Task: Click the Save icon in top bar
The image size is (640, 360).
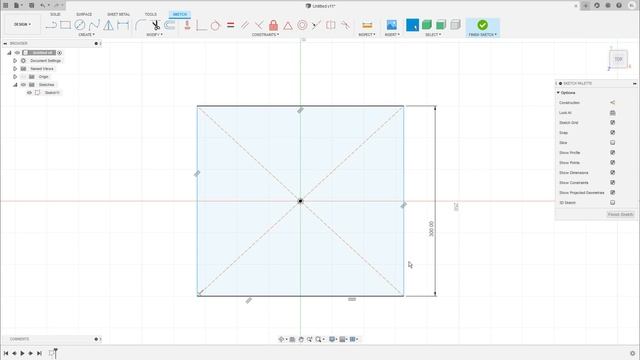Action: [x=31, y=5]
